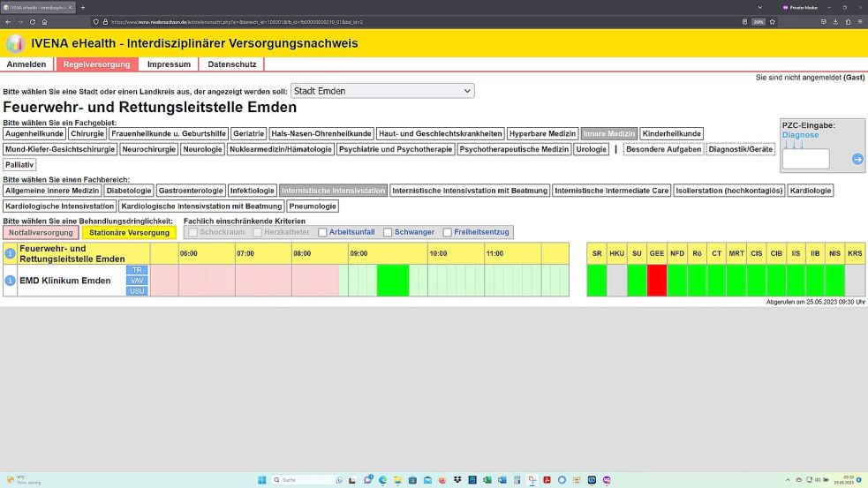Image resolution: width=868 pixels, height=488 pixels.
Task: Click the TR badge for Klinikum Emden
Action: [x=137, y=270]
